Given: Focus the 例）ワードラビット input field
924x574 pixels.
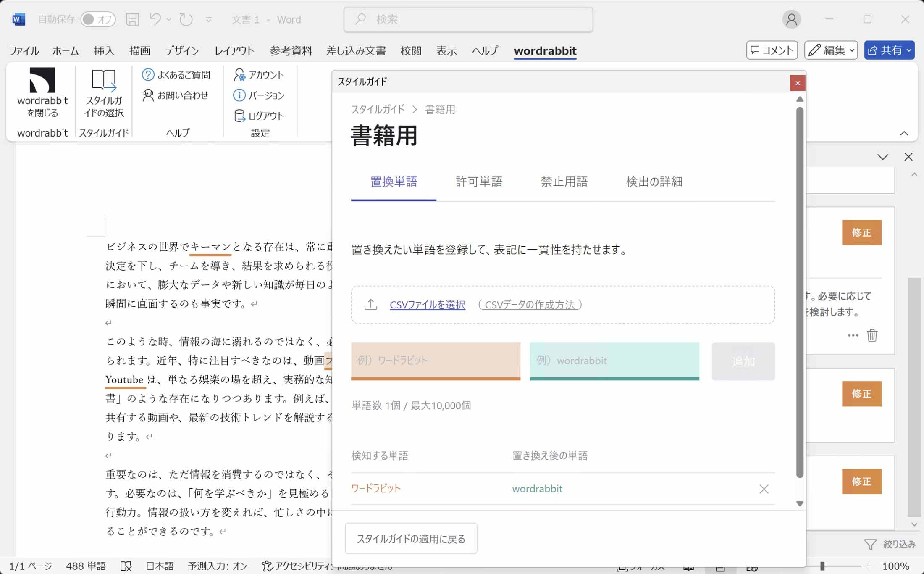Looking at the screenshot, I should tap(436, 361).
